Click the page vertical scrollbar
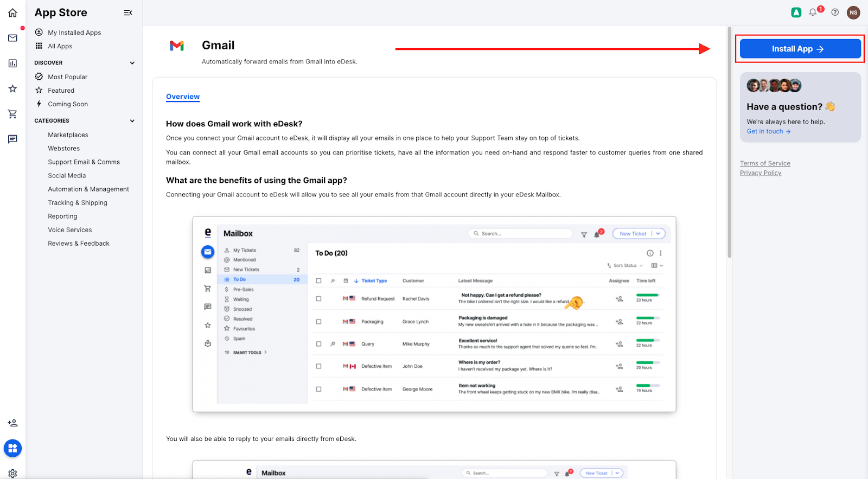Image resolution: width=868 pixels, height=479 pixels. click(730, 142)
